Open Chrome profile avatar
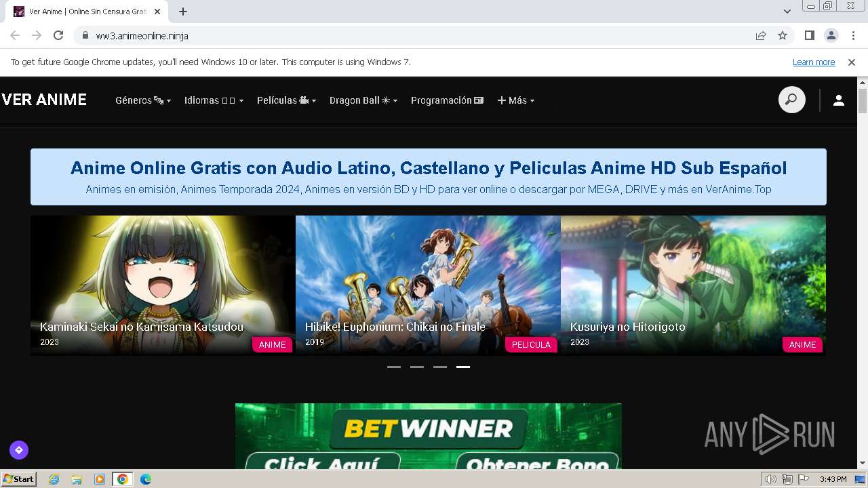The height and width of the screenshot is (488, 868). (x=831, y=35)
